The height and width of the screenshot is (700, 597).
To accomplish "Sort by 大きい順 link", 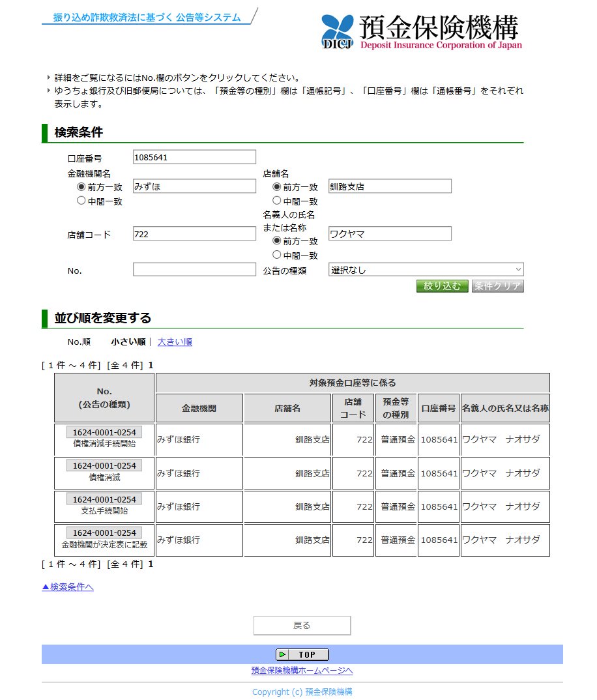I will click(x=175, y=342).
